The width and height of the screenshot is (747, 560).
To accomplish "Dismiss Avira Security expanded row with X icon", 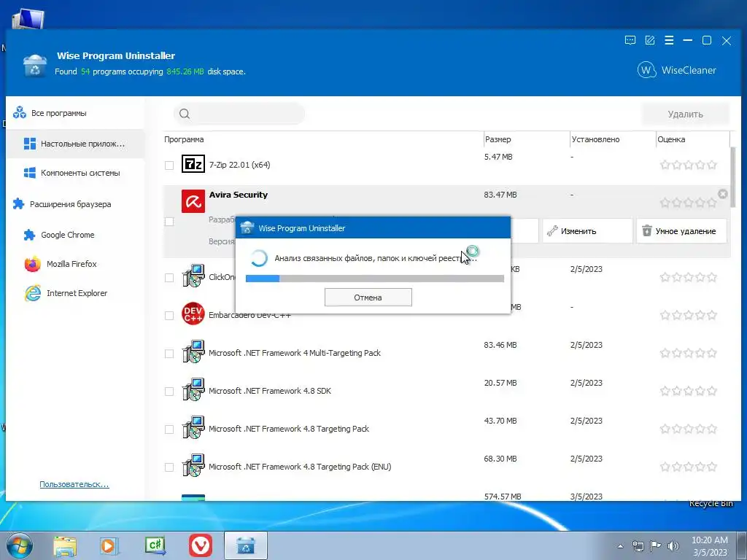I will tap(723, 194).
